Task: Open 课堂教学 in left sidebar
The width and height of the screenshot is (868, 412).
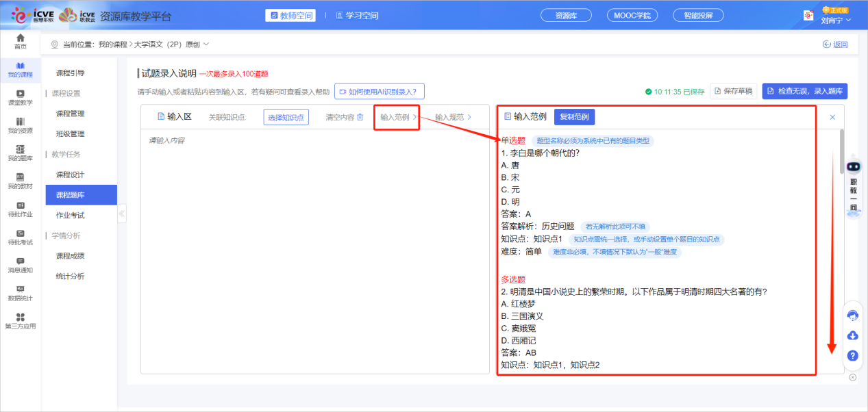Action: [20, 97]
